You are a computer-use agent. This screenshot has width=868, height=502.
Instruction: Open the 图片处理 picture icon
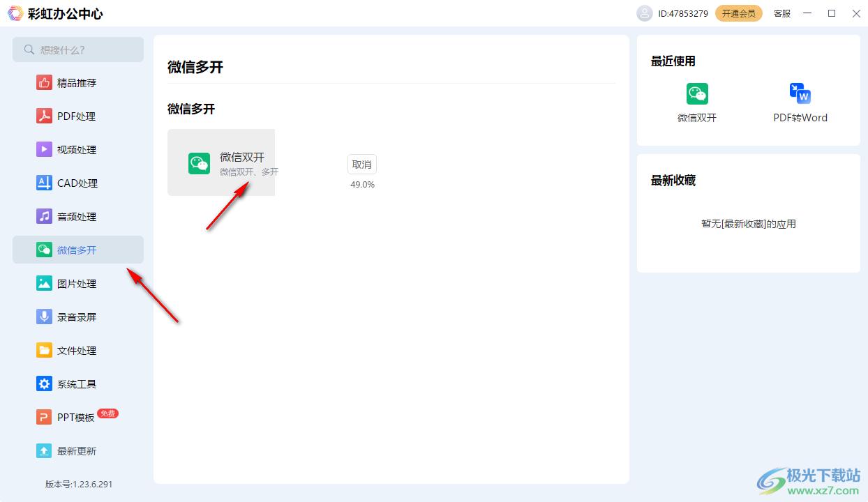pyautogui.click(x=44, y=284)
